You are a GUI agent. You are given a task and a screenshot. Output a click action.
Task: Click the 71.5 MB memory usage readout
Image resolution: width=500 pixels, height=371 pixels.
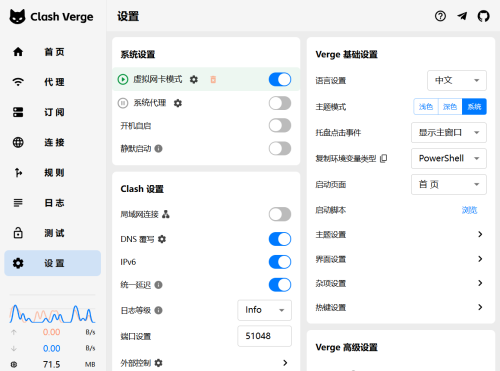pyautogui.click(x=52, y=364)
